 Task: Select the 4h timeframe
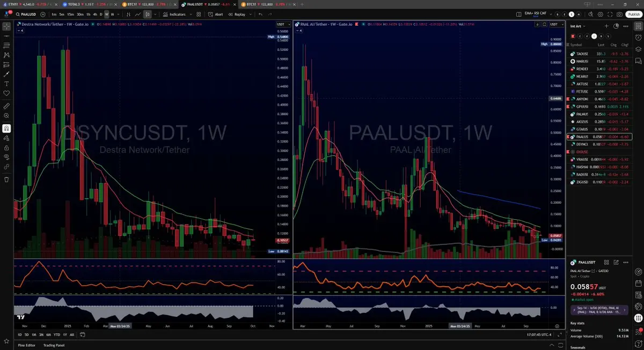(95, 14)
